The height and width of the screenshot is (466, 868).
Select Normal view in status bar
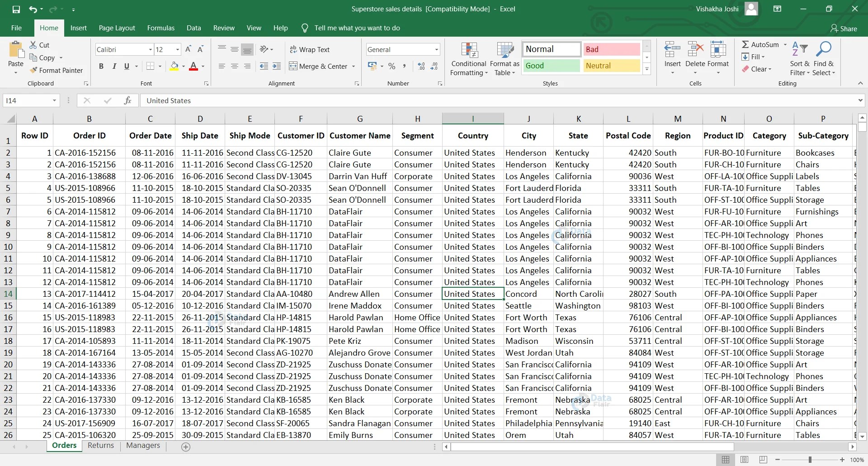(726, 460)
